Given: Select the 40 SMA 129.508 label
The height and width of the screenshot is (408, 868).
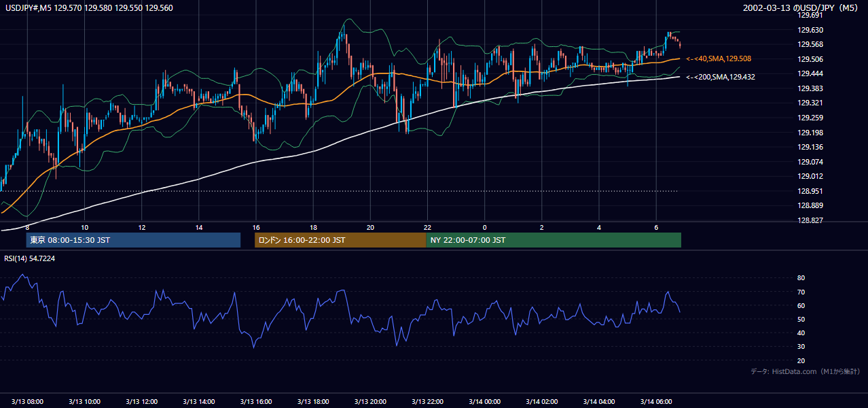Looking at the screenshot, I should (x=719, y=59).
